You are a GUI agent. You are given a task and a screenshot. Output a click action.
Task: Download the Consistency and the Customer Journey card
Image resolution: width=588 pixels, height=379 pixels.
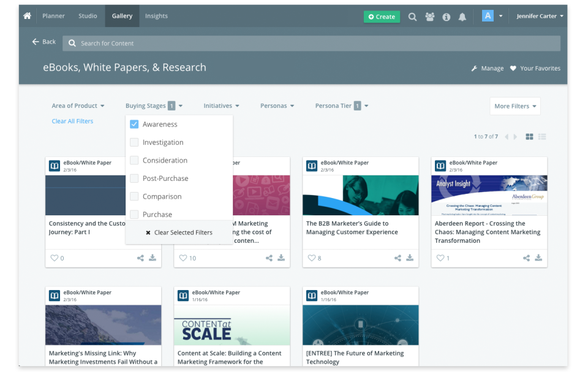point(153,258)
